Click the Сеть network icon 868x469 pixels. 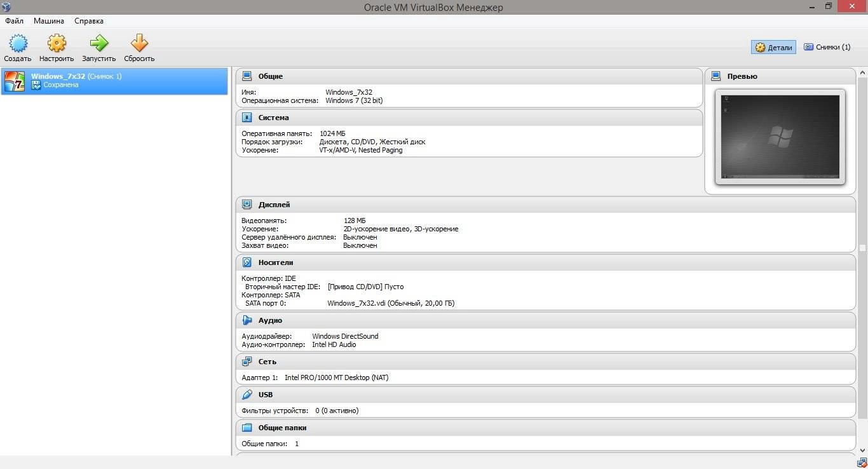click(x=247, y=362)
